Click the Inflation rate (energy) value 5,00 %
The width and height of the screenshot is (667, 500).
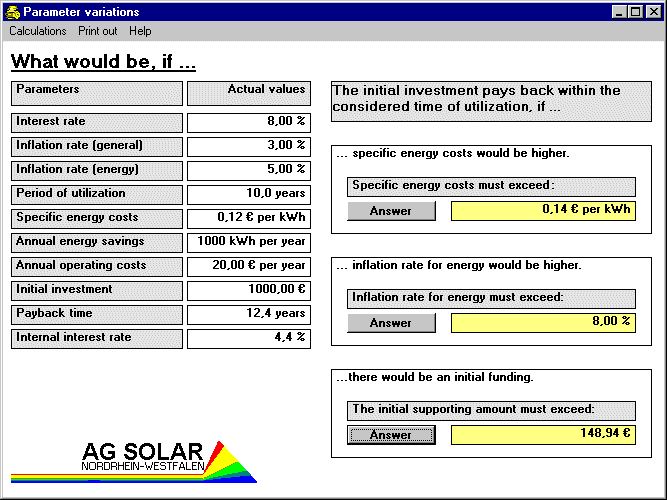point(249,170)
